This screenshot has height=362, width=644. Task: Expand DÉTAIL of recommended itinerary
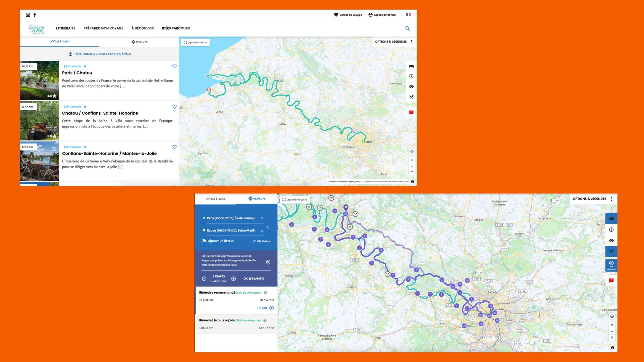(x=265, y=308)
